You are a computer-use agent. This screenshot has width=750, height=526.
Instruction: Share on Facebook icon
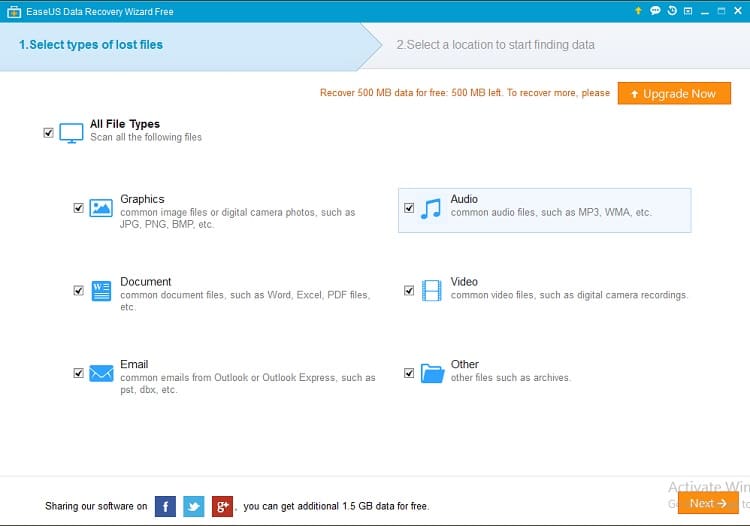(x=165, y=506)
